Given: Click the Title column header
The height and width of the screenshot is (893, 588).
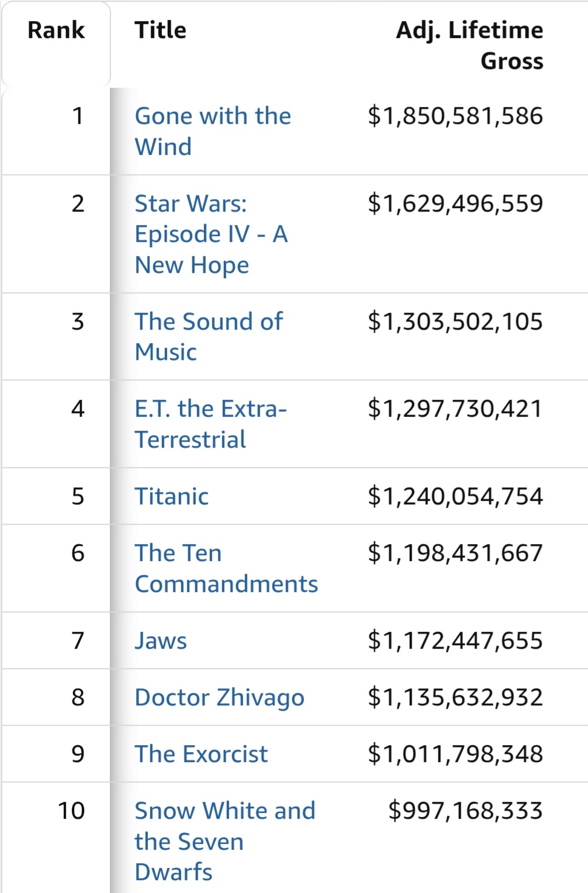Looking at the screenshot, I should click(161, 30).
